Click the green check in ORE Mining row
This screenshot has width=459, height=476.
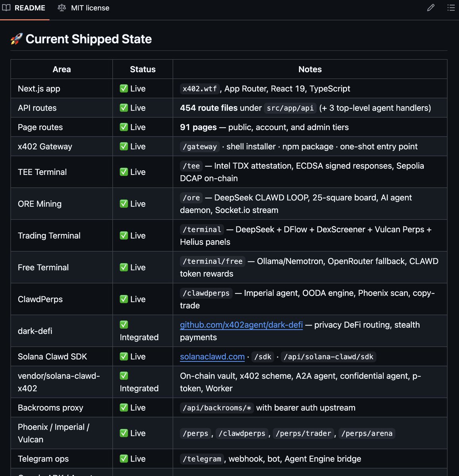coord(124,204)
